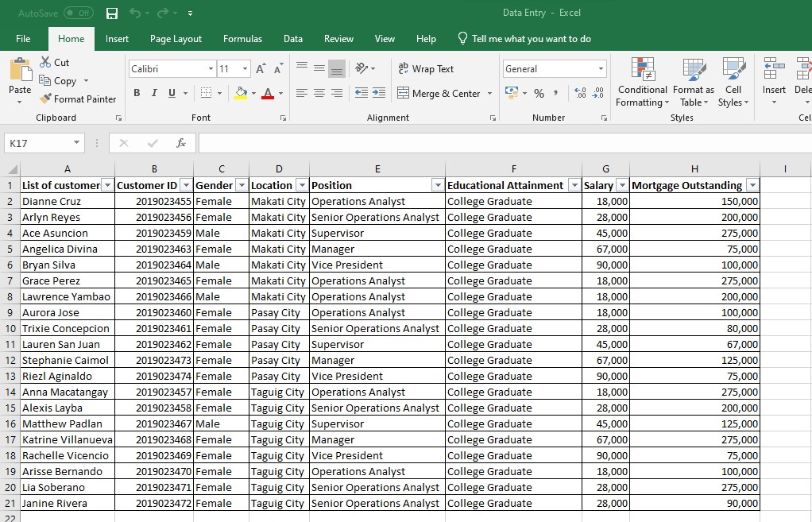Click Tell me what you want to do
This screenshot has width=812, height=522.
coord(531,39)
